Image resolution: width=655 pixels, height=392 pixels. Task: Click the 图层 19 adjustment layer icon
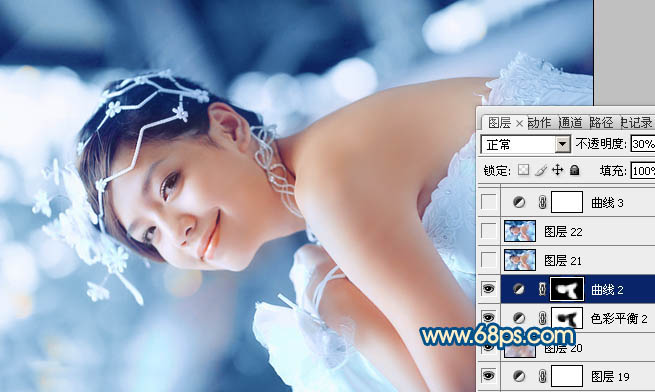pos(519,376)
